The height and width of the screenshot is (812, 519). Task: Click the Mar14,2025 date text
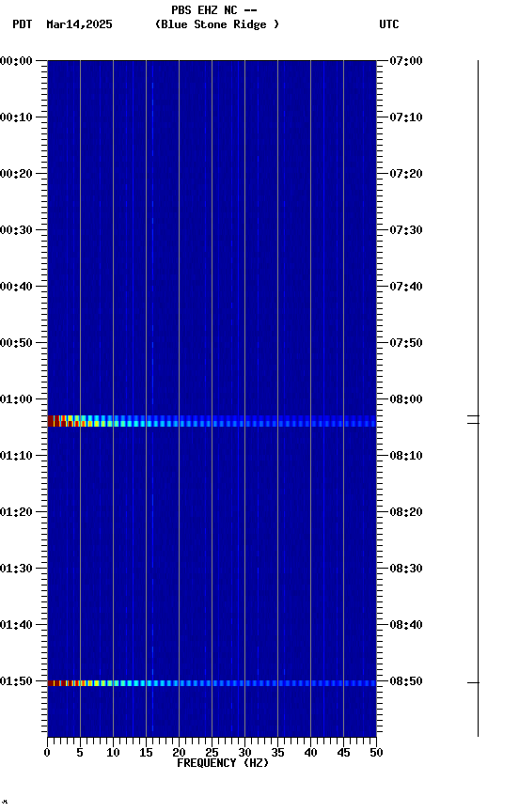coord(79,24)
